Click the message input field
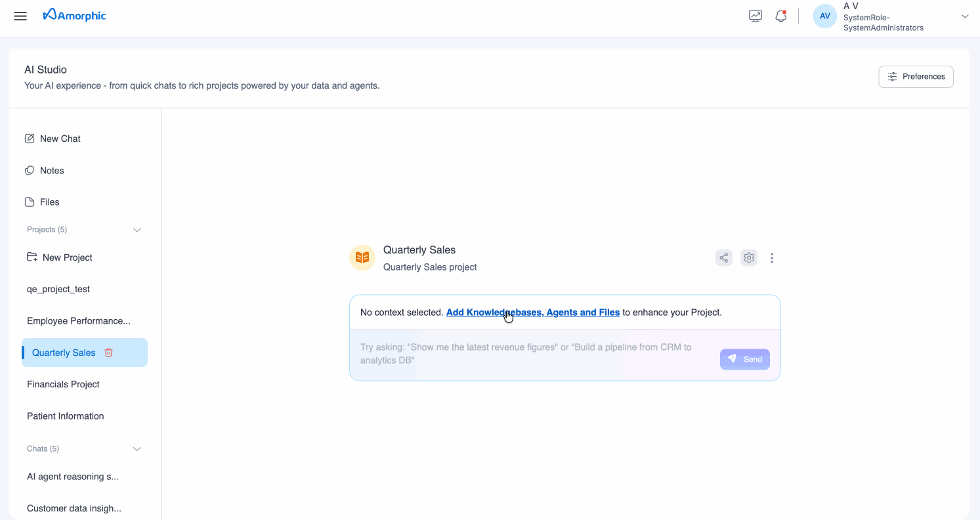Viewport: 980px width, 520px height. coord(525,353)
